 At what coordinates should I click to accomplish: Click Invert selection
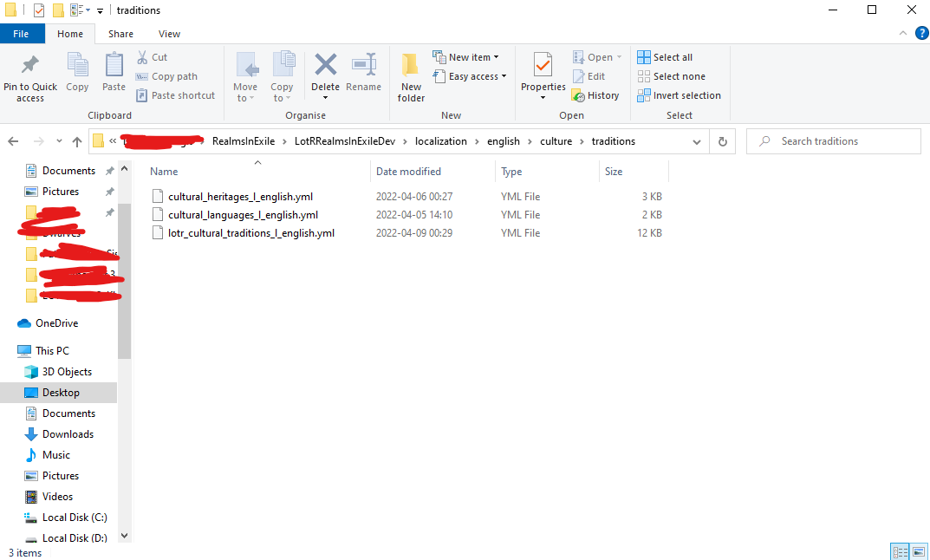tap(680, 95)
